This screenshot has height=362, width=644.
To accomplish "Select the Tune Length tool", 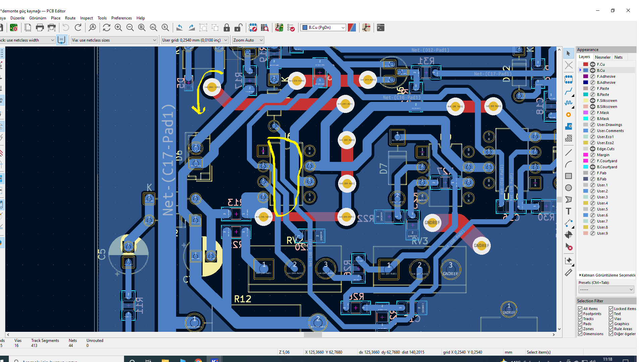I will coord(569,103).
